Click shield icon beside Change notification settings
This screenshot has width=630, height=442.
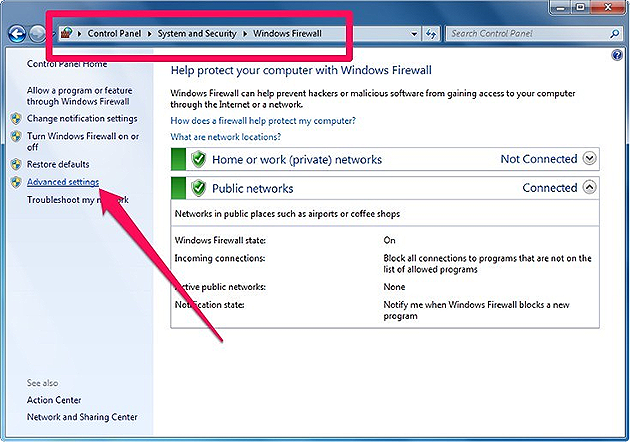[15, 118]
